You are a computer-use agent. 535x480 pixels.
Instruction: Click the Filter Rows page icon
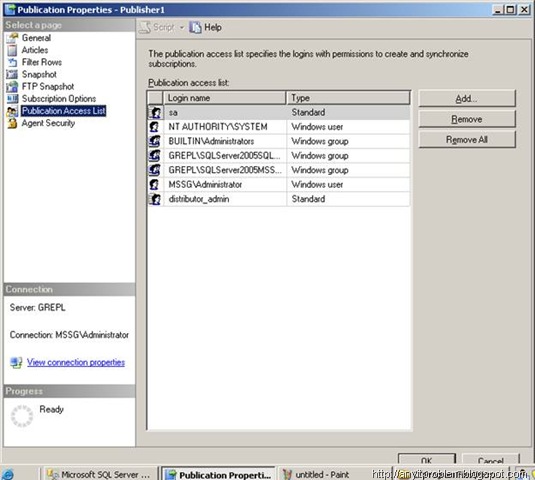tap(12, 62)
